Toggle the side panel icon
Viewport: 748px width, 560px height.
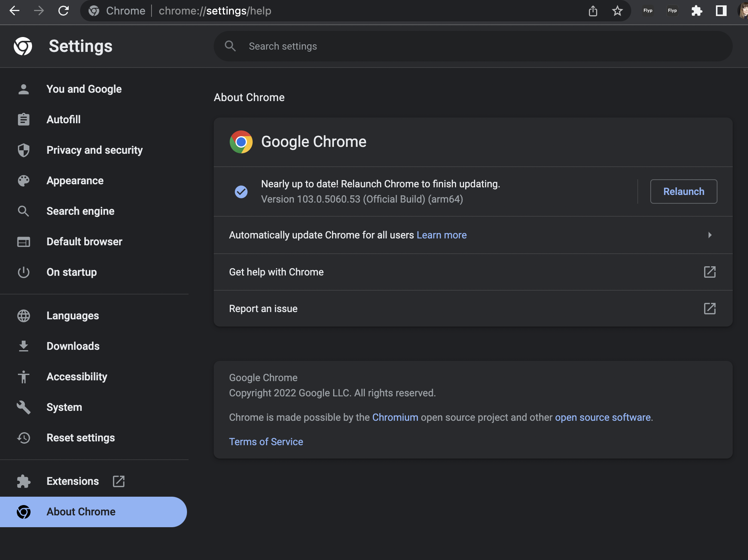pos(721,11)
